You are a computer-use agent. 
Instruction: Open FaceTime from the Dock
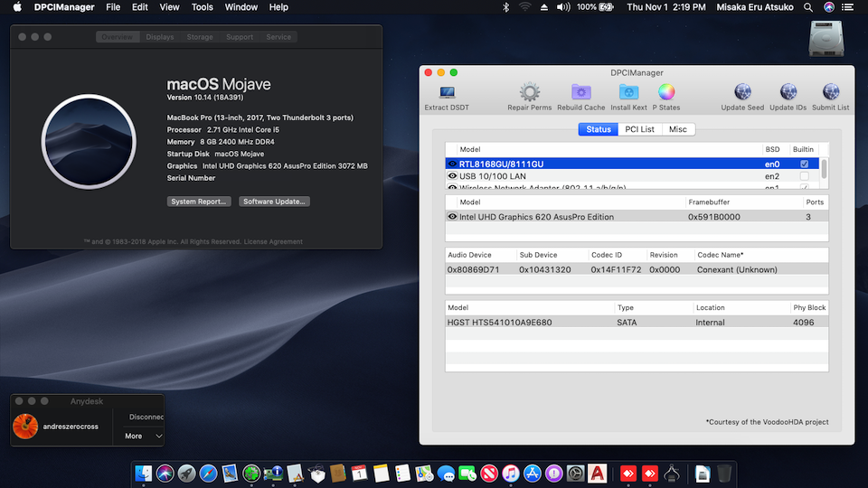click(x=467, y=474)
